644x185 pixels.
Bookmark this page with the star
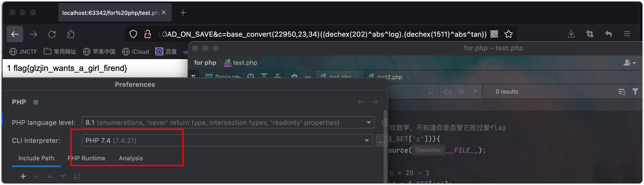click(508, 34)
